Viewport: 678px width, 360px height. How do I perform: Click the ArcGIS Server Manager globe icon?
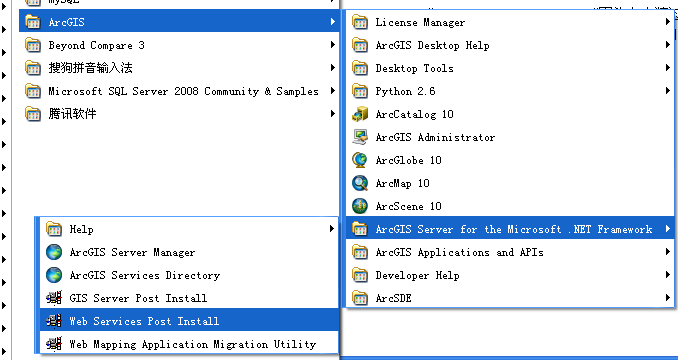point(54,252)
